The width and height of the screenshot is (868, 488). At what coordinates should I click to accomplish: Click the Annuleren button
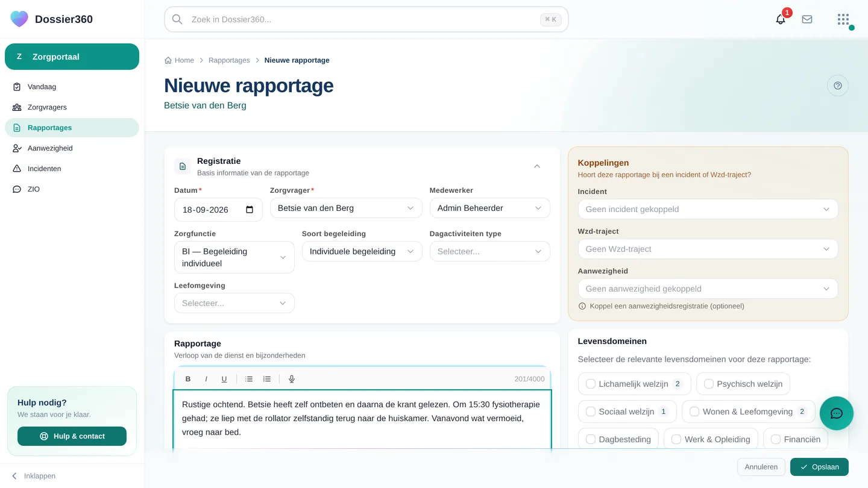pyautogui.click(x=761, y=467)
